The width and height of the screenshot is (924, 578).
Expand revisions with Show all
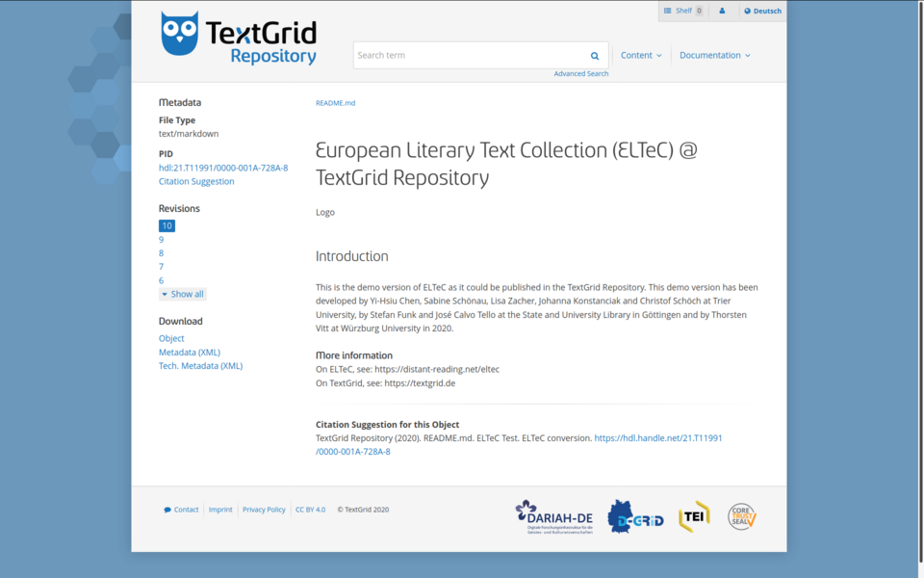point(182,294)
